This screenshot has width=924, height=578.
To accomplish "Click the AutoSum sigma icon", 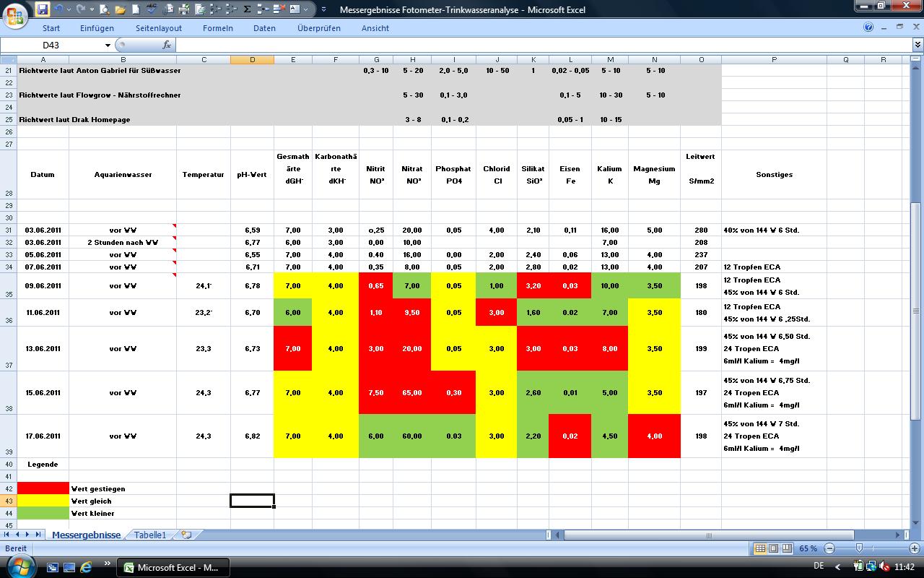I will (248, 9).
